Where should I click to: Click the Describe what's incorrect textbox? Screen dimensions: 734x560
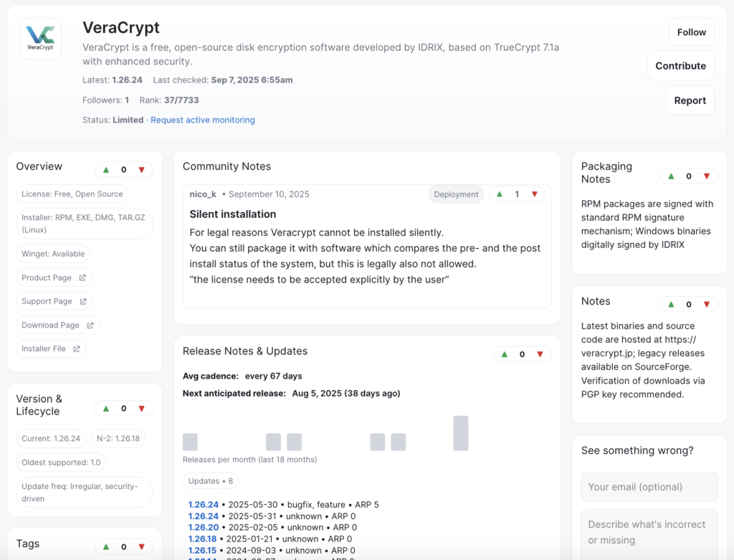pos(649,535)
